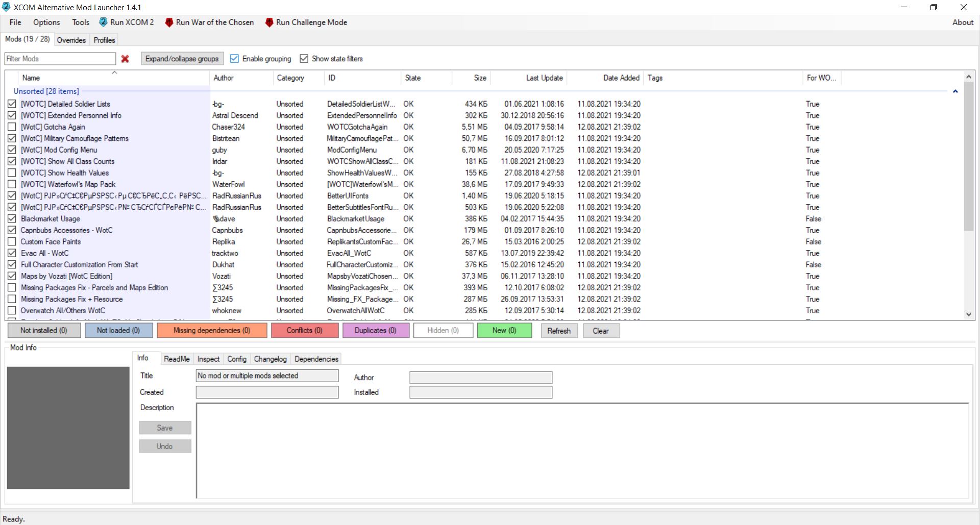
Task: Open the About menu
Action: tap(963, 22)
